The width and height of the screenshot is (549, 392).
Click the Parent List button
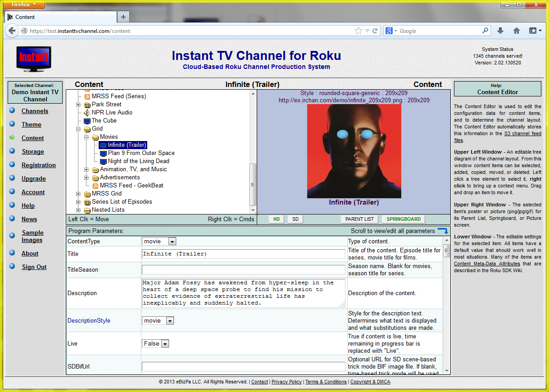click(359, 219)
